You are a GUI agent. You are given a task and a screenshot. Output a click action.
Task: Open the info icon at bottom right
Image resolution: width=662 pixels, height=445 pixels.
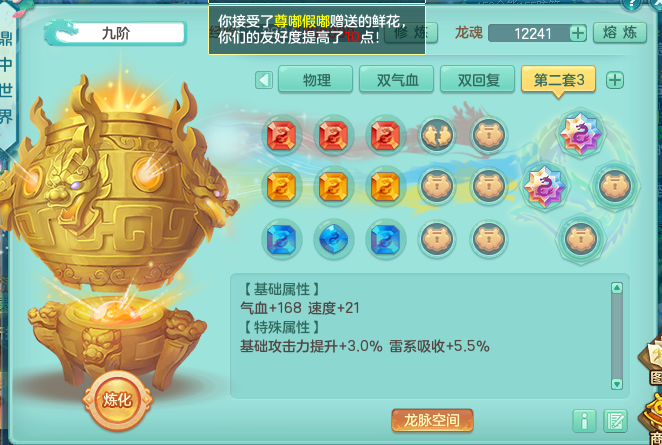pos(584,421)
